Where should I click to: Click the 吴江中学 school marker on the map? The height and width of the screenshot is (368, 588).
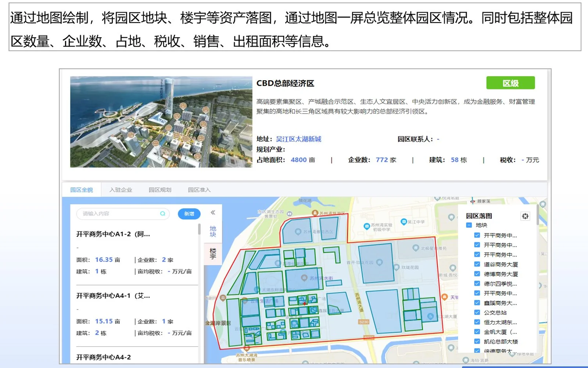[x=404, y=222]
